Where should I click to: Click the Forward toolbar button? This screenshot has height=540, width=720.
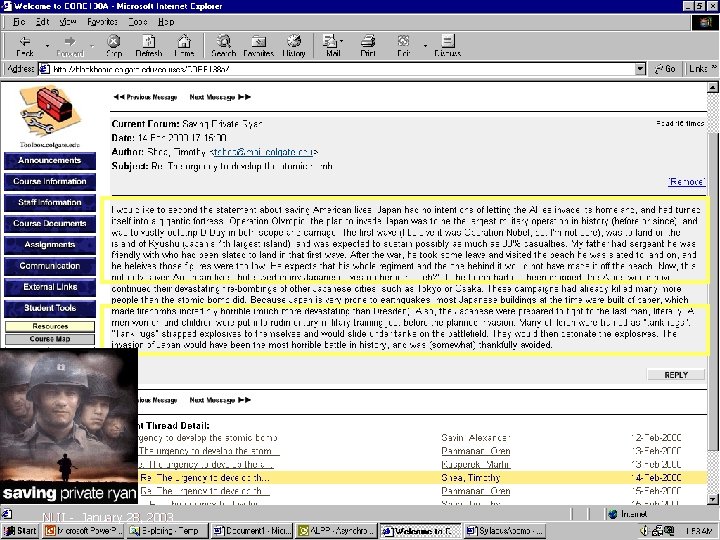click(70, 46)
